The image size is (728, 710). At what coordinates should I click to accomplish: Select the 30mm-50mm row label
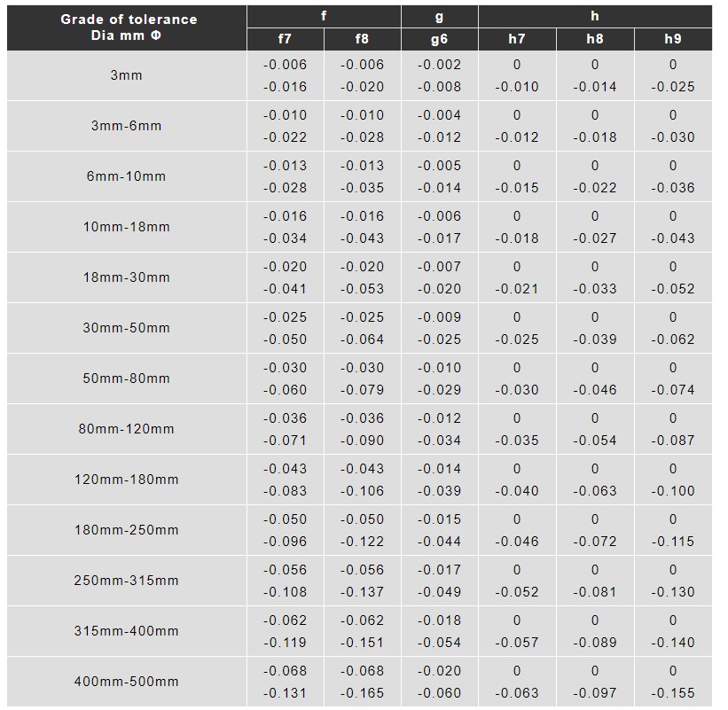pos(127,328)
